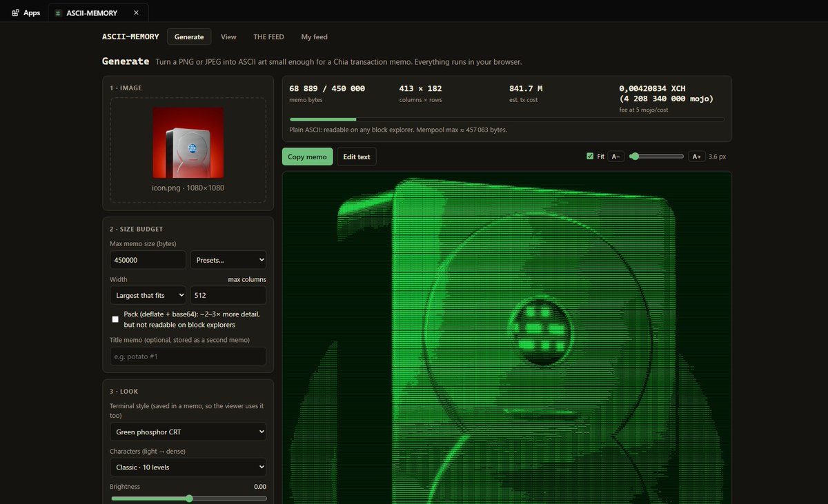
Task: Expand the Largest that fits width dropdown
Action: pyautogui.click(x=148, y=295)
